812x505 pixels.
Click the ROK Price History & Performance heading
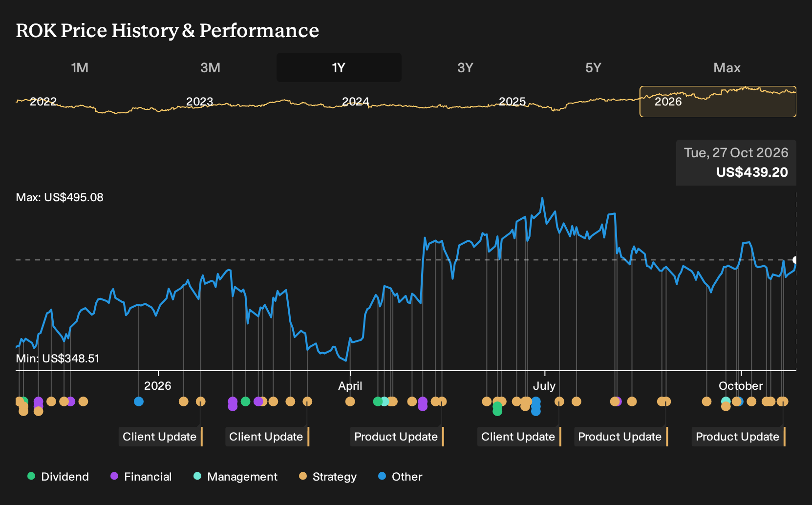coord(168,30)
